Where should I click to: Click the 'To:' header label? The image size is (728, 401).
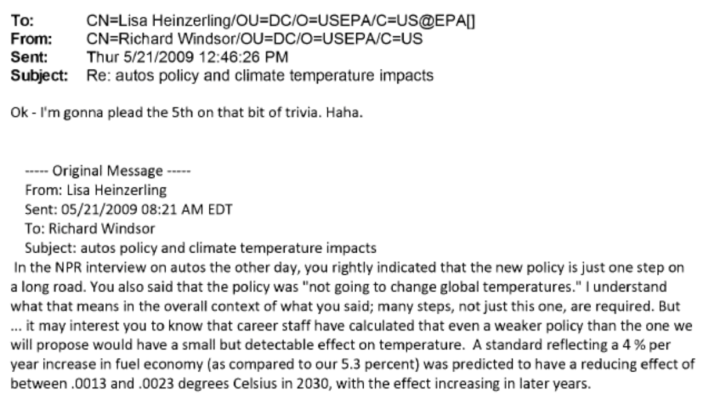tap(22, 20)
